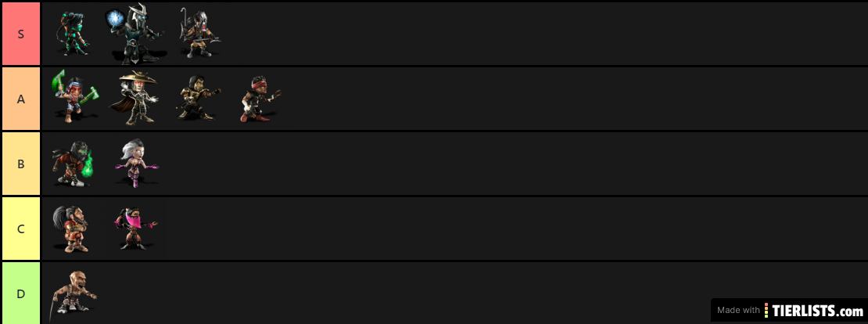Click the empty area of B tier row
This screenshot has height=324, width=868.
tap(509, 164)
